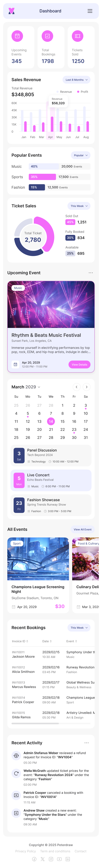The image size is (102, 868).
Task: Go to next month in the calendar
Action: click(x=86, y=387)
